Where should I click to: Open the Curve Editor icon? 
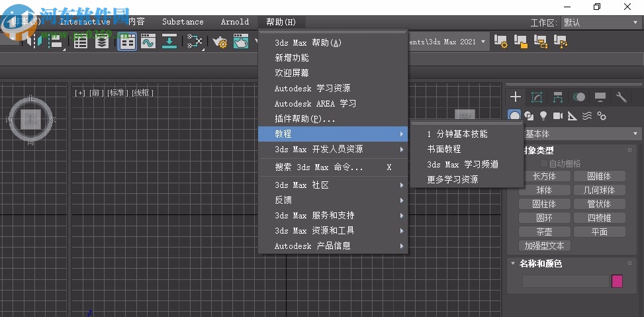148,42
